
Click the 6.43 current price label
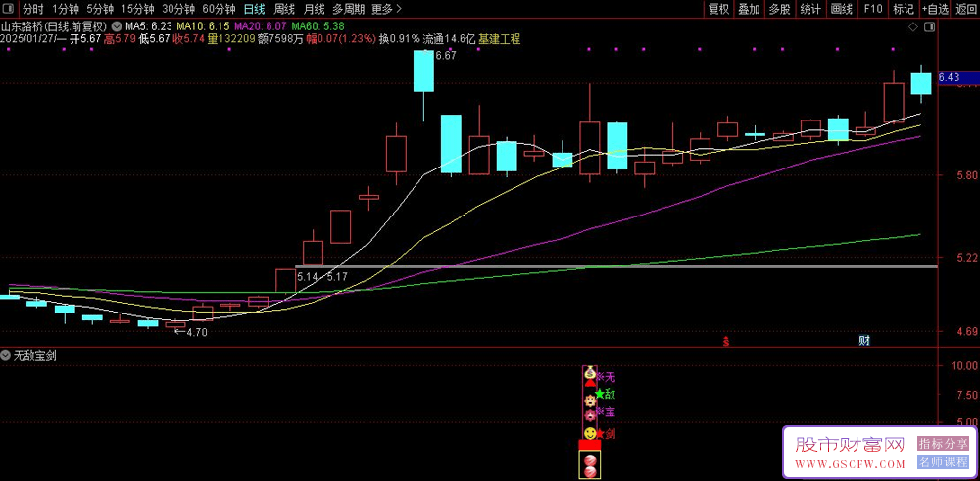(949, 77)
